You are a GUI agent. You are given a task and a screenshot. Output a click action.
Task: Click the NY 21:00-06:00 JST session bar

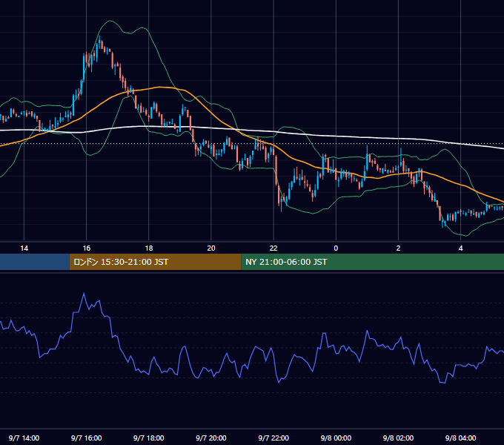pos(372,262)
